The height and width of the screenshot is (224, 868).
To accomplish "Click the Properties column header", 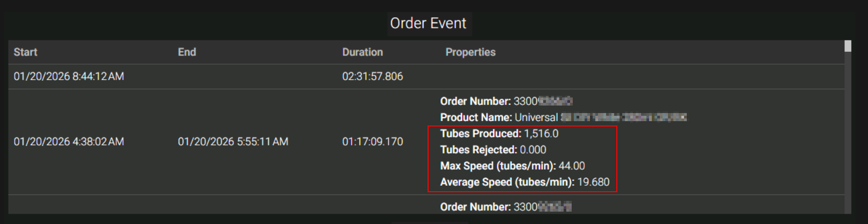I will pyautogui.click(x=470, y=52).
